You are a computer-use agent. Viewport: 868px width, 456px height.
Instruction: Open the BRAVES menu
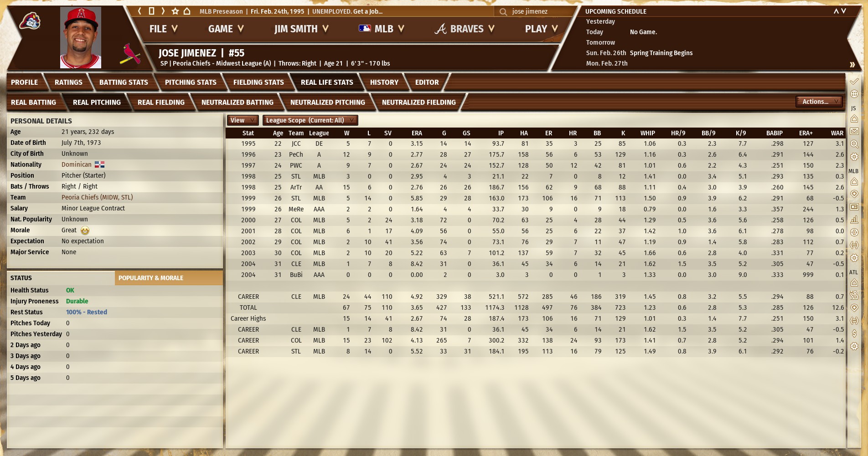[x=465, y=29]
